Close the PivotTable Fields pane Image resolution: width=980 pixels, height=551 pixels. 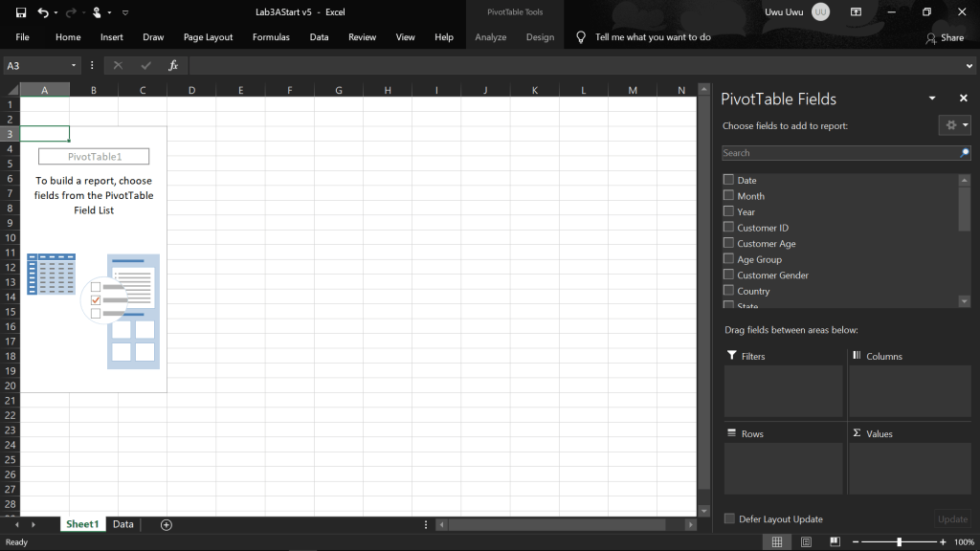(x=964, y=99)
